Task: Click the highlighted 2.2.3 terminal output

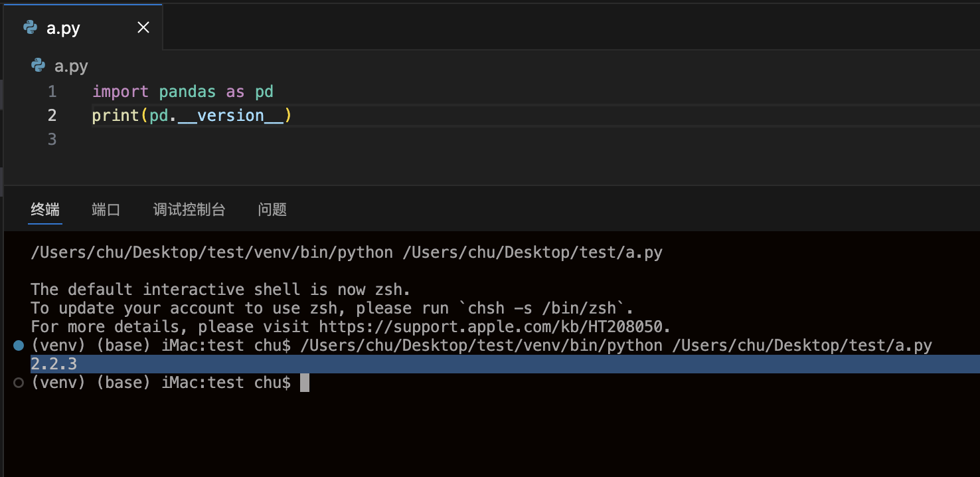Action: (54, 364)
